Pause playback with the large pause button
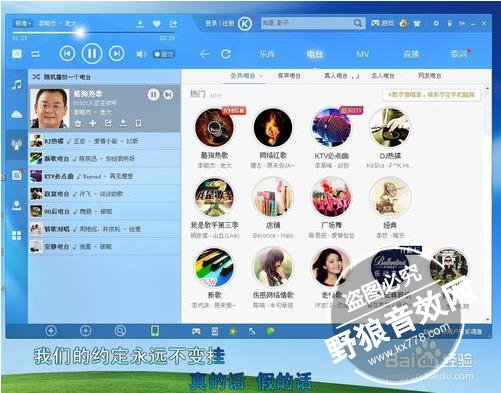 pyautogui.click(x=92, y=53)
